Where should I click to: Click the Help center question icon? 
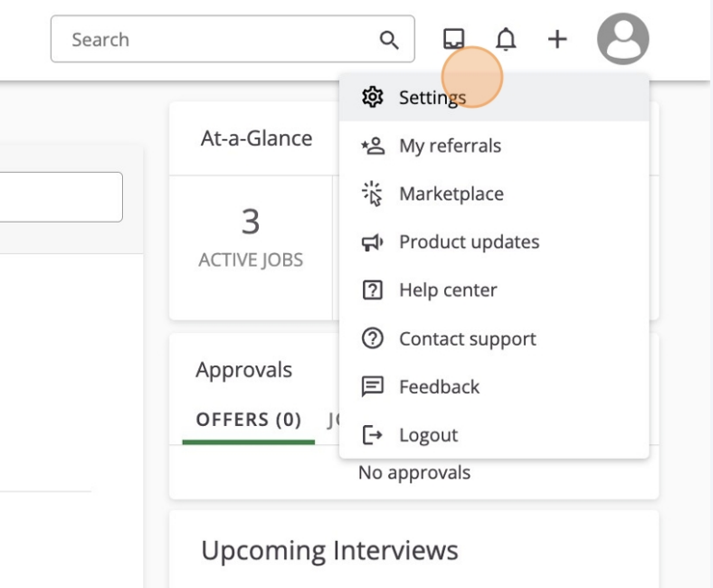click(373, 290)
